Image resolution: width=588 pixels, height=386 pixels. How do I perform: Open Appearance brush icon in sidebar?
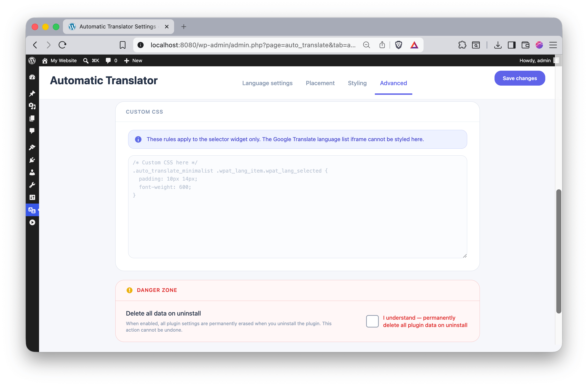point(32,147)
